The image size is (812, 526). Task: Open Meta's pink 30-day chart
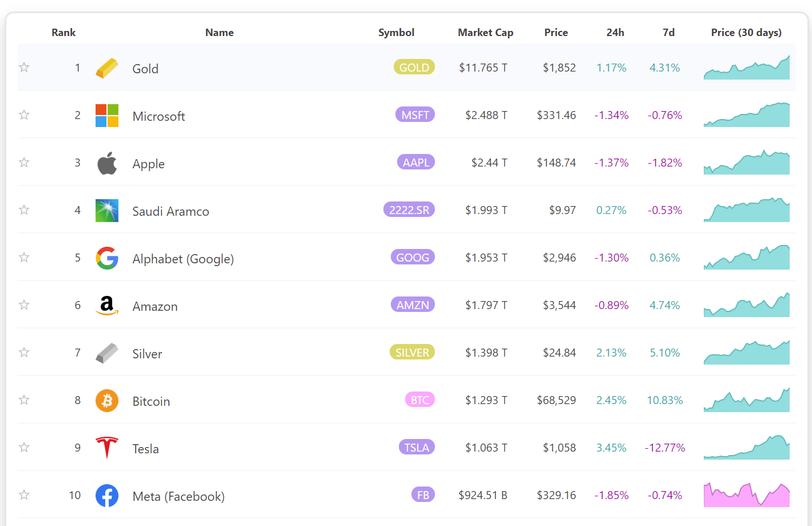(x=747, y=495)
